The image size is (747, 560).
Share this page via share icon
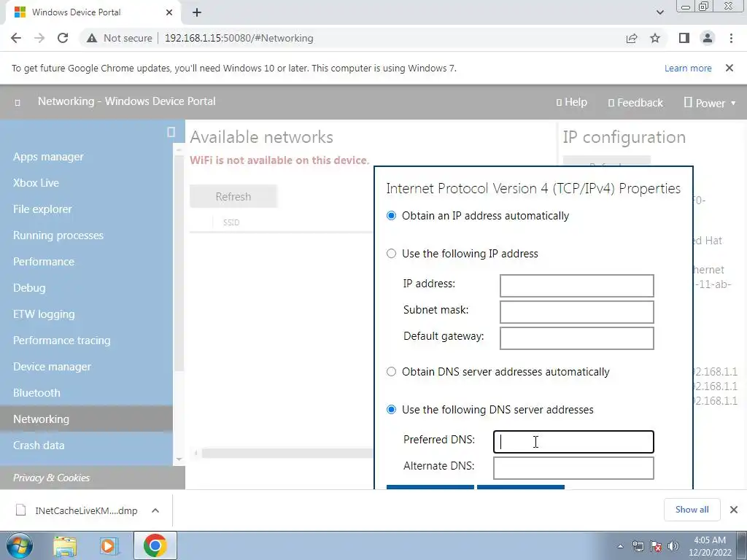click(632, 38)
